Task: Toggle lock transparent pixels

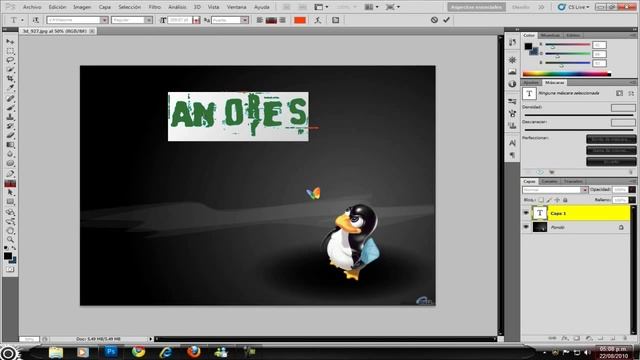Action: [541, 200]
